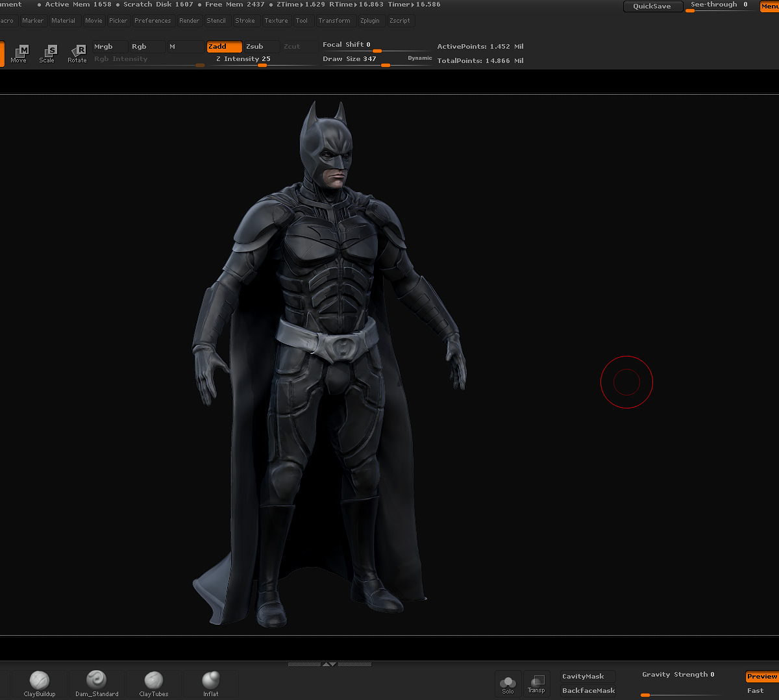Click the Active Mem 1658 status
The height and width of the screenshot is (700, 779).
click(x=78, y=5)
